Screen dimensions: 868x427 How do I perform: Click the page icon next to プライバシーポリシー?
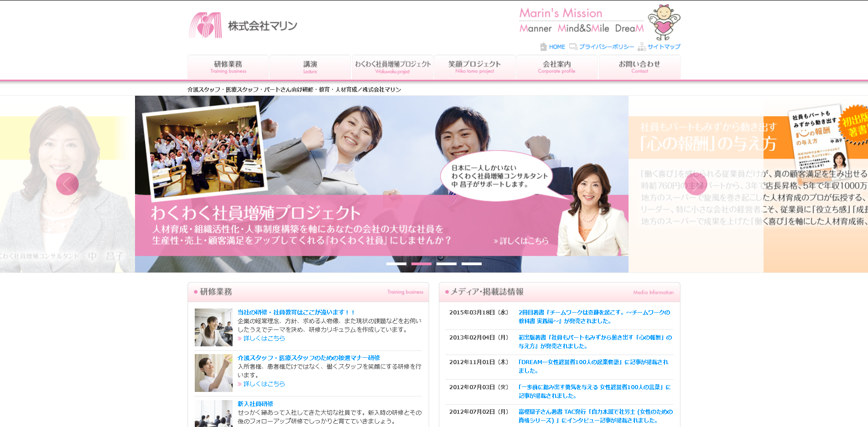coord(574,46)
